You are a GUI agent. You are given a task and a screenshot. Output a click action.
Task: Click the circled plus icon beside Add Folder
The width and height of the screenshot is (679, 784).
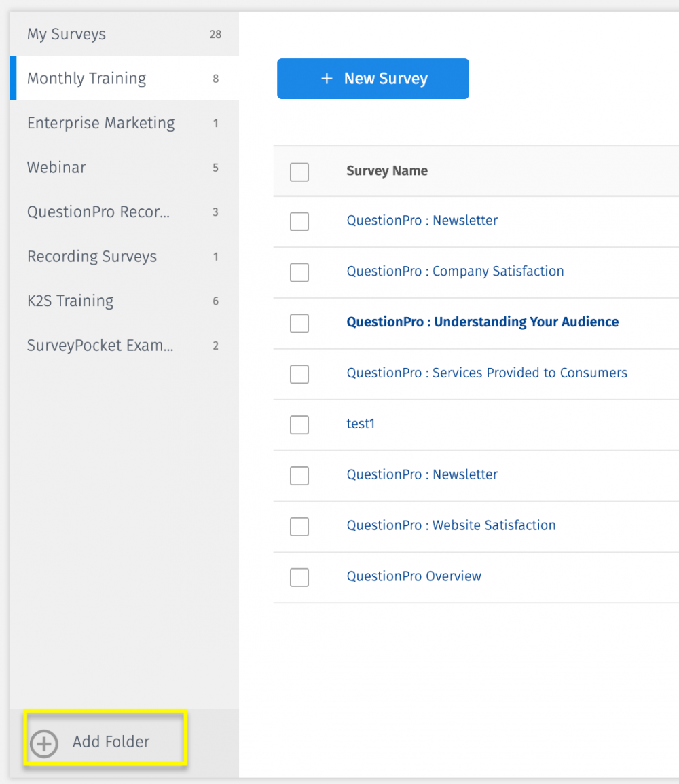(x=43, y=743)
